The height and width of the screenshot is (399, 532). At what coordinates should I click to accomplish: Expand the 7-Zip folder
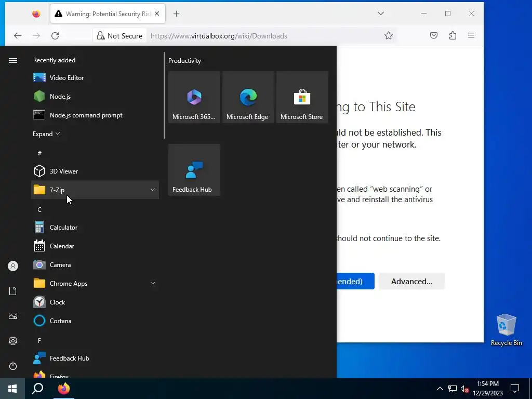(x=95, y=190)
